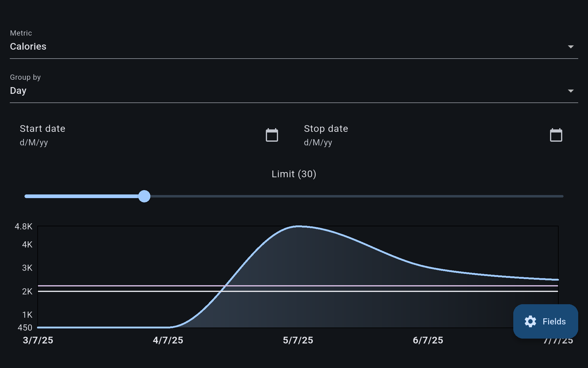Click the 6/7/25 x-axis label
Image resolution: width=588 pixels, height=368 pixels.
click(x=428, y=340)
